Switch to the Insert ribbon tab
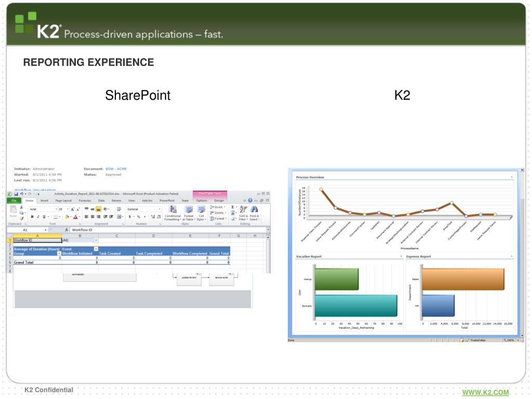Image resolution: width=532 pixels, height=399 pixels. tap(45, 201)
